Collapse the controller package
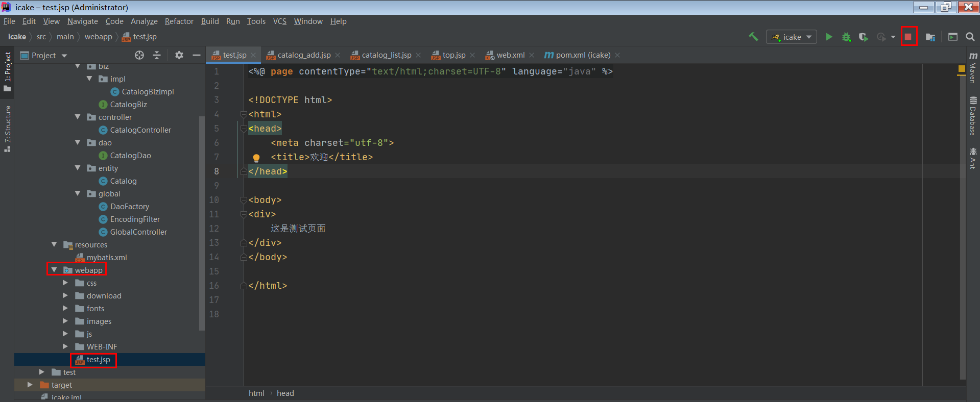Image resolution: width=980 pixels, height=402 pixels. coord(78,117)
